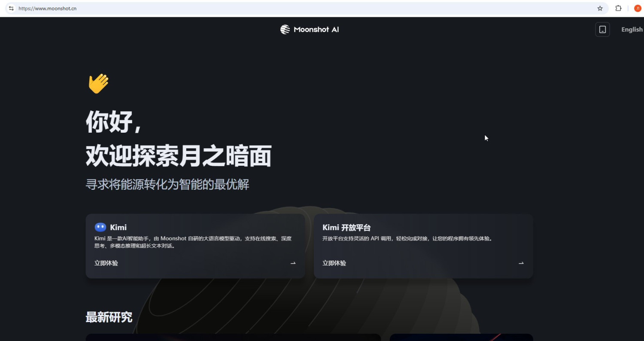The width and height of the screenshot is (644, 341).
Task: Click 立即体验 under the Kimi card
Action: pyautogui.click(x=106, y=263)
